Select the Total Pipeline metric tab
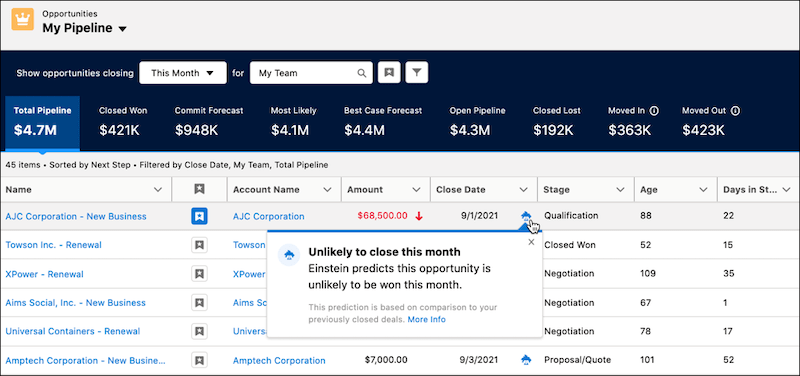800x376 pixels. click(x=42, y=123)
